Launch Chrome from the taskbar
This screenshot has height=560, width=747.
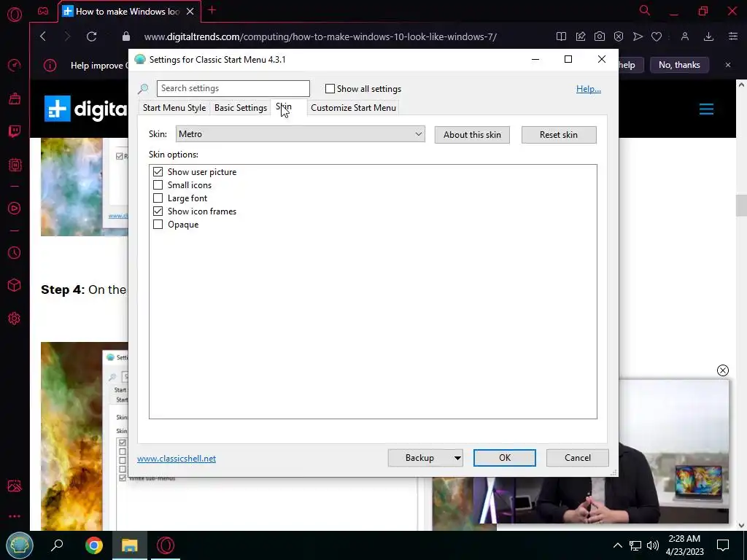point(94,545)
